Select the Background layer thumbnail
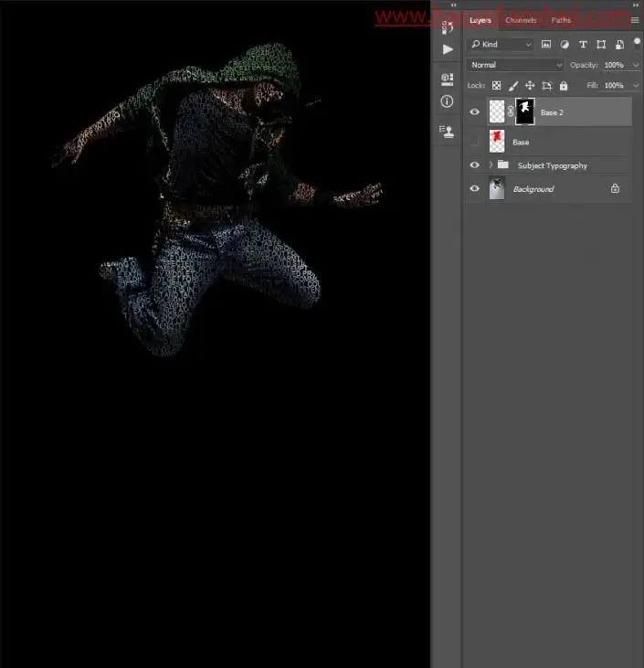644x668 pixels. (497, 188)
